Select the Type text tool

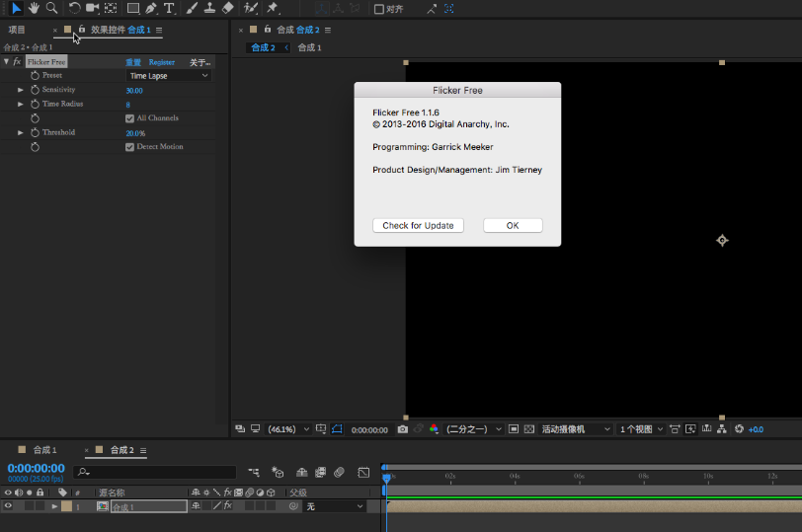169,8
